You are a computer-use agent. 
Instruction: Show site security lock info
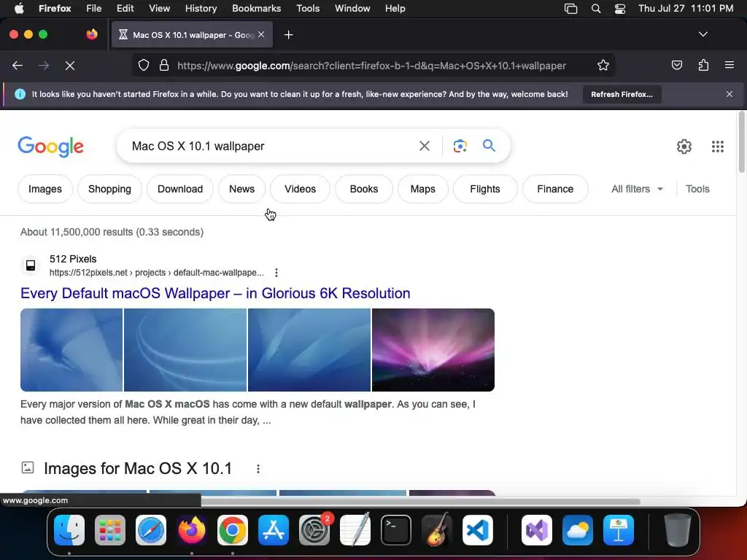[x=164, y=65]
